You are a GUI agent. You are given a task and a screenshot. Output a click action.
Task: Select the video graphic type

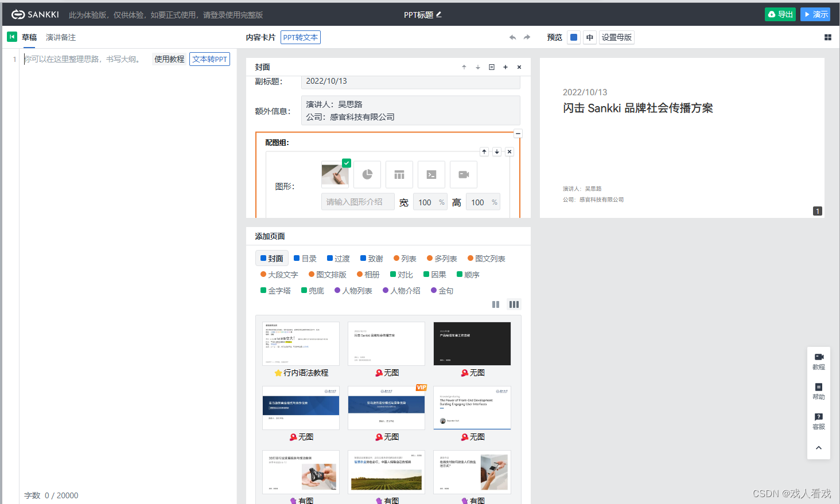pyautogui.click(x=464, y=174)
